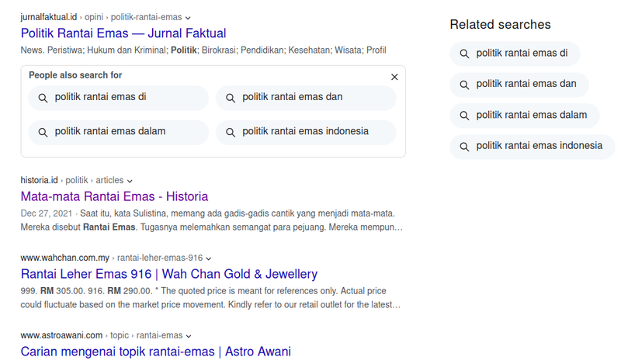
Task: Click magnifier icon of related search 'politik rantai emas dalam'
Action: [464, 116]
